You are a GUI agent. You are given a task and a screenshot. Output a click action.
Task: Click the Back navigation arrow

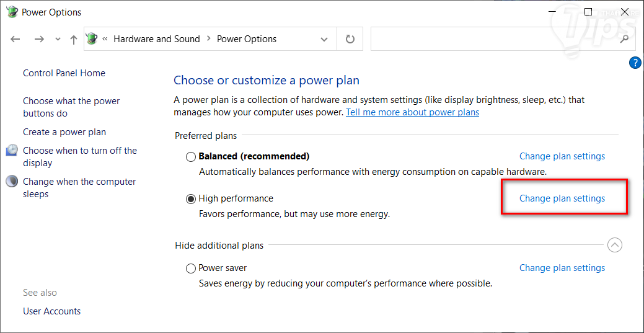[x=15, y=39]
